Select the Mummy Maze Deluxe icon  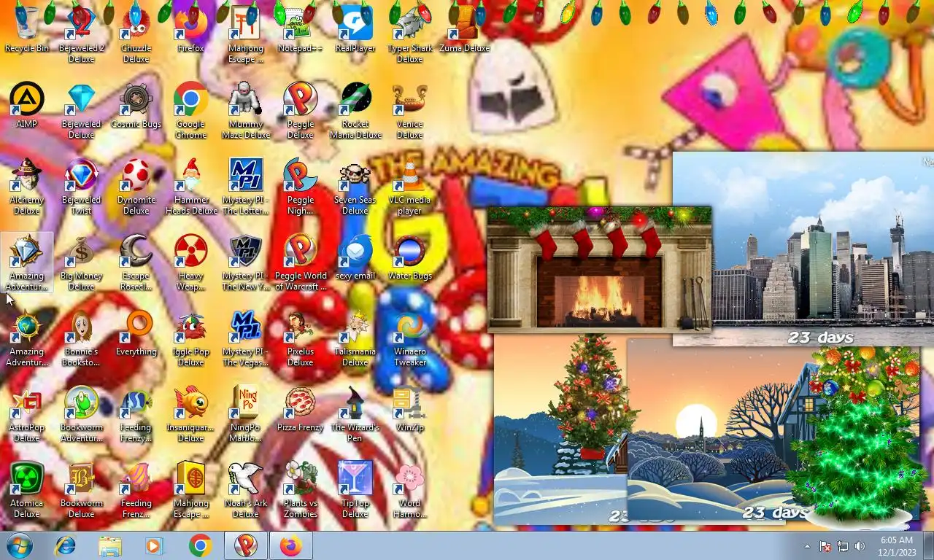245,111
